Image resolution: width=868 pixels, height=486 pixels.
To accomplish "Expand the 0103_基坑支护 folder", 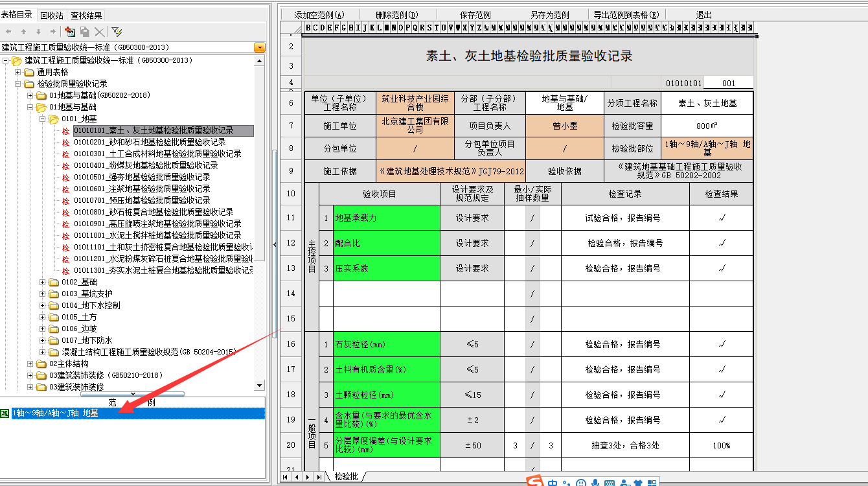I will click(x=43, y=294).
